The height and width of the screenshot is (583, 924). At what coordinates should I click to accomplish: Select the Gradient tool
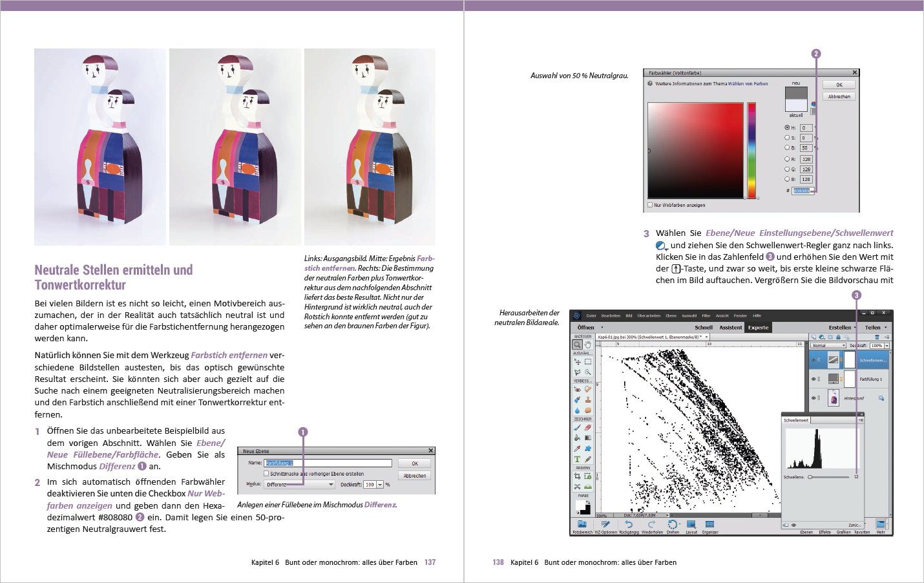pyautogui.click(x=588, y=438)
